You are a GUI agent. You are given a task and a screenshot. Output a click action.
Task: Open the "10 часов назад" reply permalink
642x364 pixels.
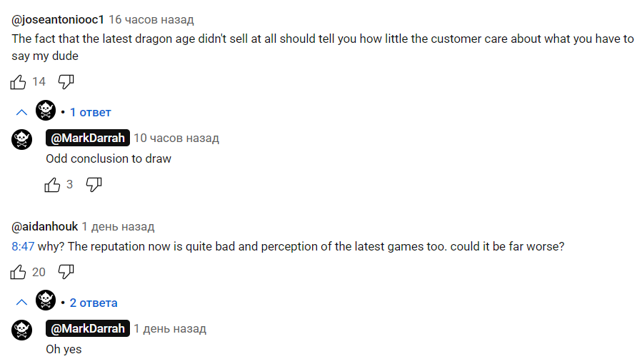tap(176, 138)
